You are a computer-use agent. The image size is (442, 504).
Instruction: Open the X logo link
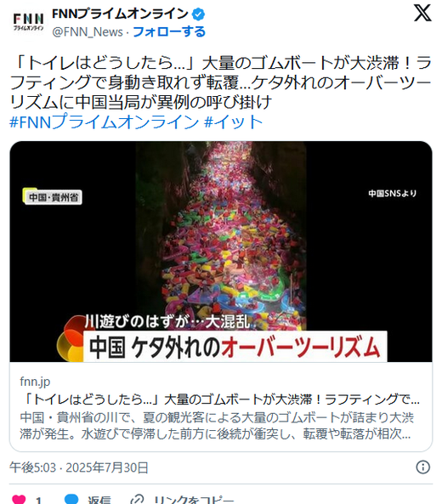point(422,14)
